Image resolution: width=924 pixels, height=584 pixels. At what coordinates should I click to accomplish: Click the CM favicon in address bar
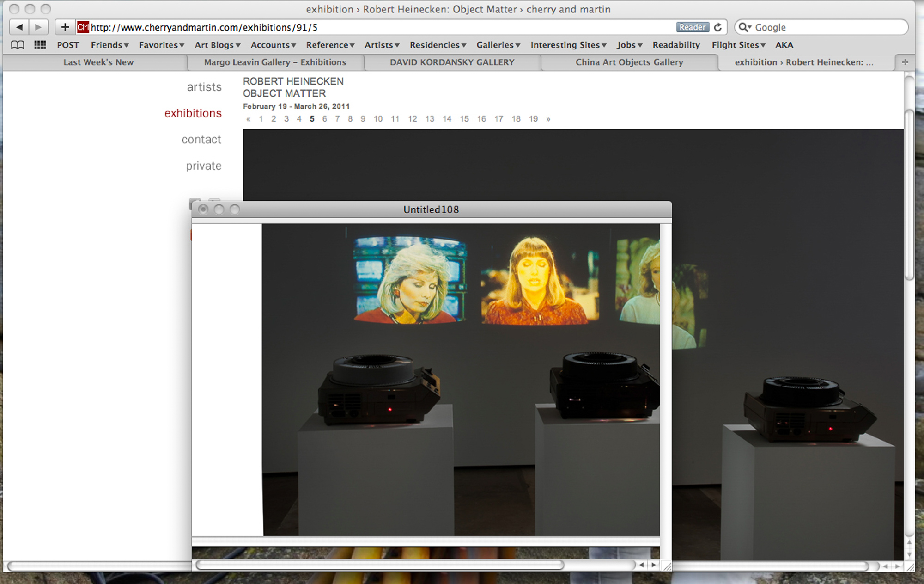[83, 27]
